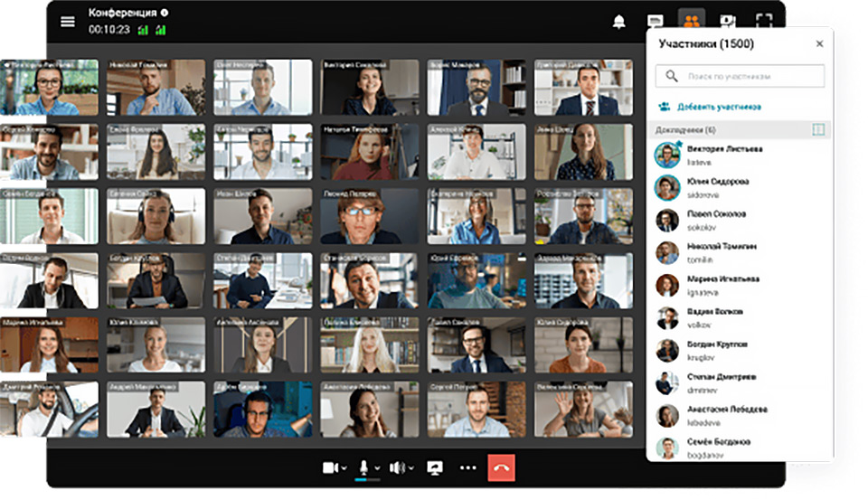Open notifications bell icon
Viewport: 868px width, 500px height.
click(619, 22)
